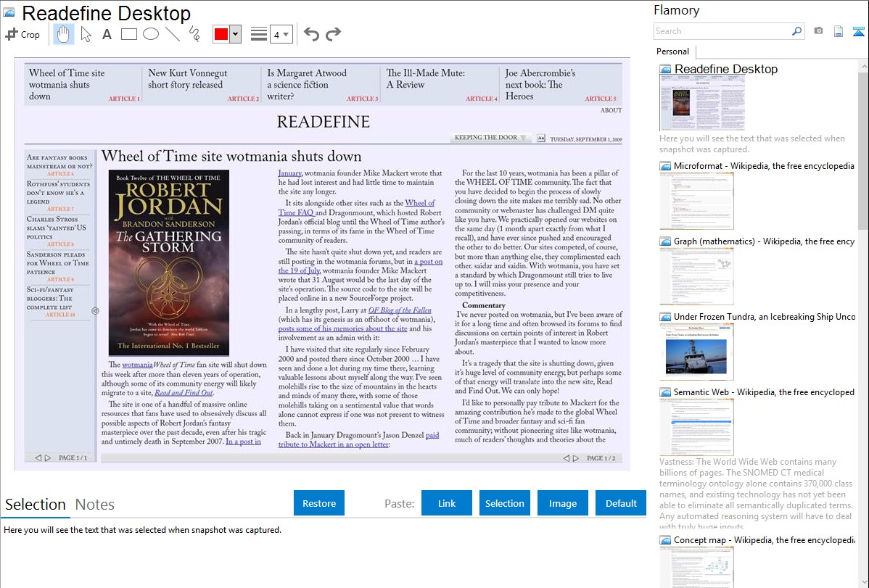The height and width of the screenshot is (588, 869).
Task: Click the Restore button
Action: tap(319, 503)
